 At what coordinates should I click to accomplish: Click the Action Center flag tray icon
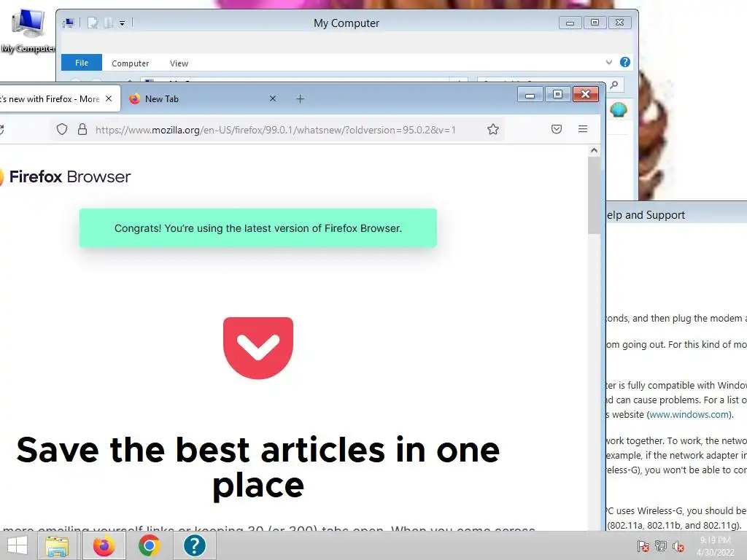point(643,546)
